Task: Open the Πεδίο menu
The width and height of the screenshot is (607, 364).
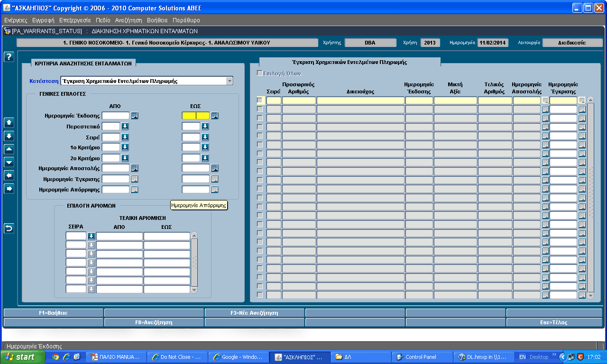Action: 103,20
